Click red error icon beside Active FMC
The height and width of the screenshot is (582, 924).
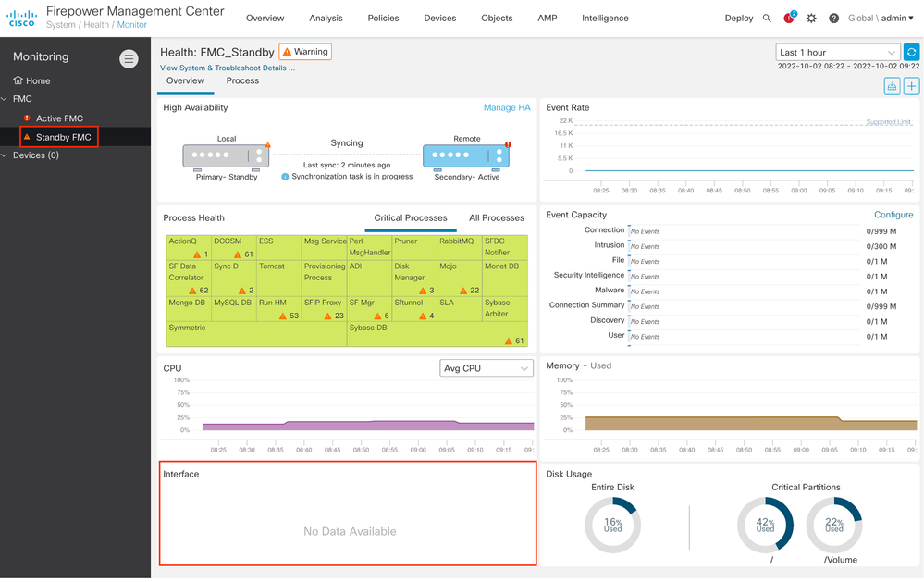[27, 118]
